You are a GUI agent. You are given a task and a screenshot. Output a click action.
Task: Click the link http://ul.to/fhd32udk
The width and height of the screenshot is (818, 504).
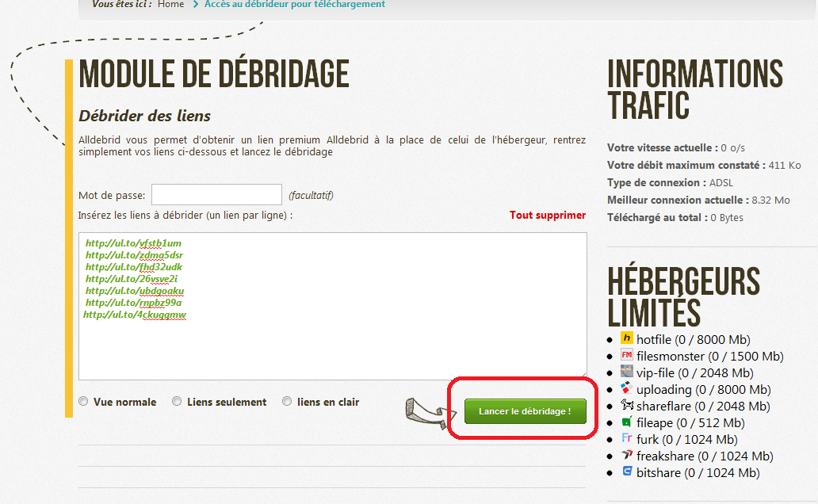tap(134, 267)
